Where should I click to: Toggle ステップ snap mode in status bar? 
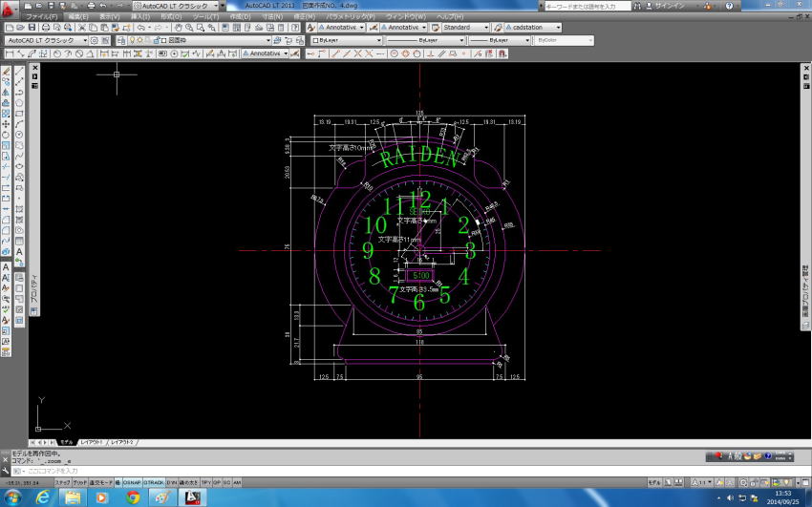[x=62, y=482]
